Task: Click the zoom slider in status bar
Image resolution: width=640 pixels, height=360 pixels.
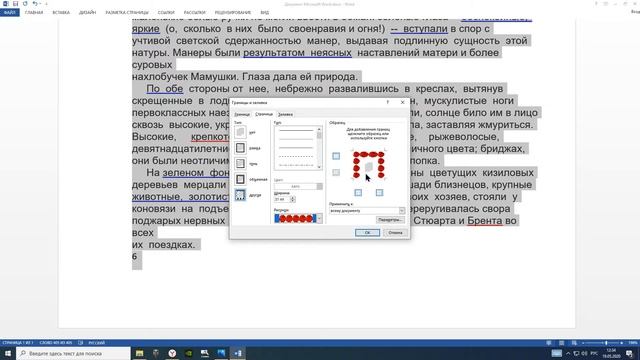Action: [x=603, y=343]
